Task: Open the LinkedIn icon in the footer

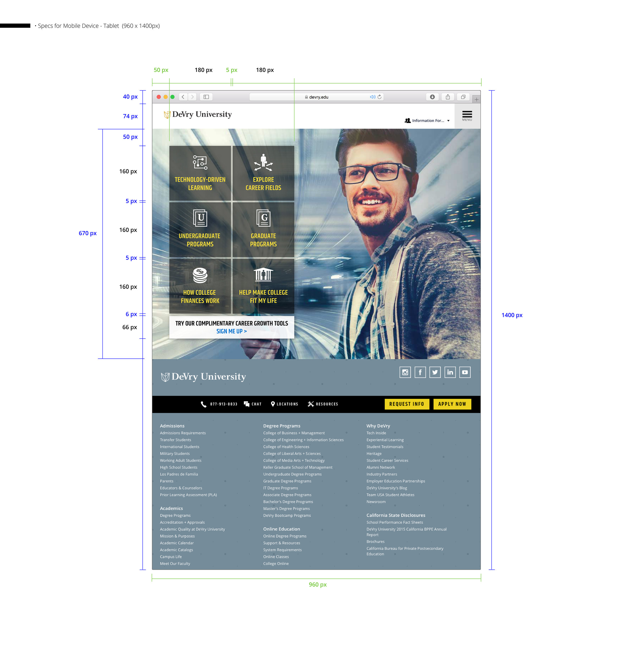Action: click(450, 372)
